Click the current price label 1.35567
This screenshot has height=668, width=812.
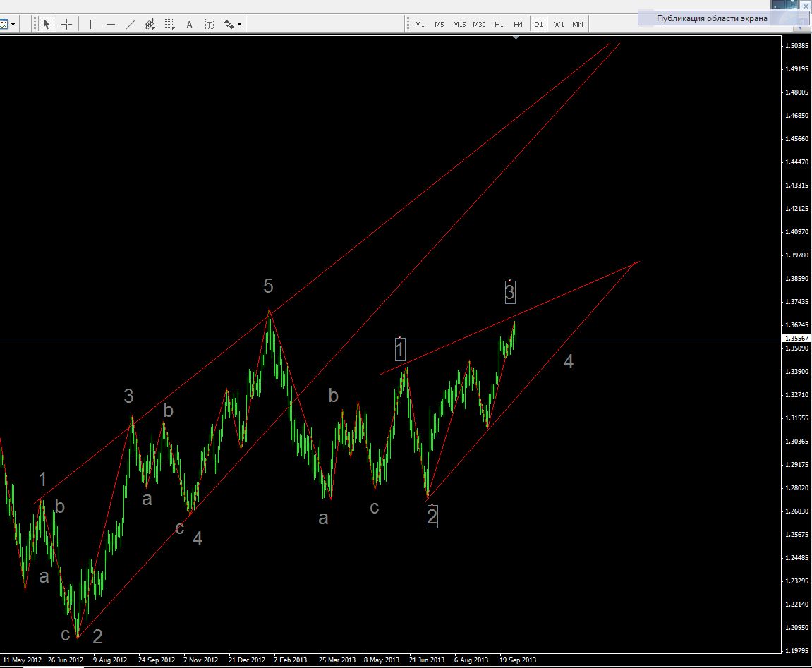(796, 338)
